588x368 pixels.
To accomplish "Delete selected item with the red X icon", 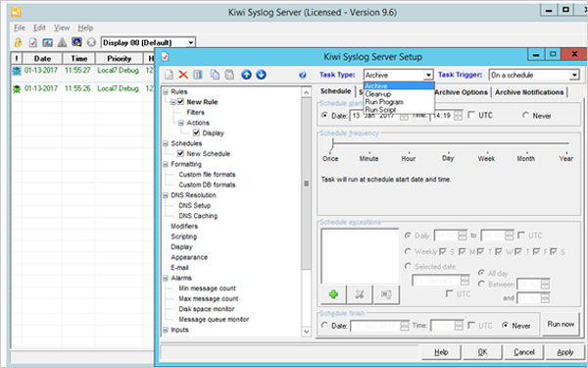I will click(183, 75).
